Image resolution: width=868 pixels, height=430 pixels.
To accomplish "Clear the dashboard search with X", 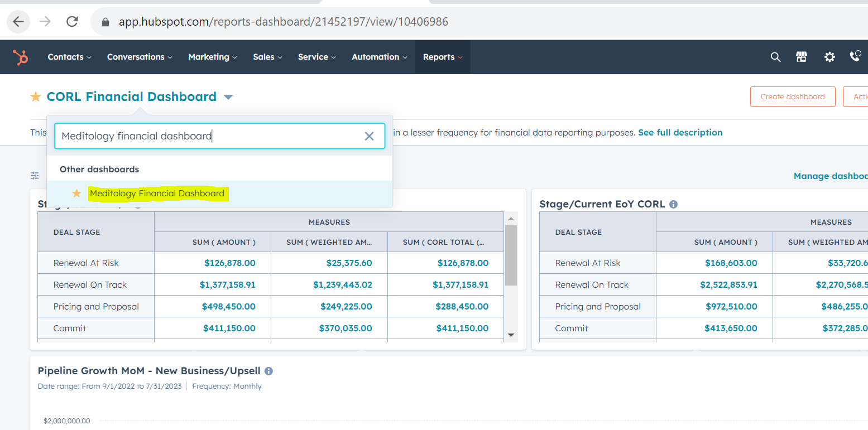I will (369, 136).
